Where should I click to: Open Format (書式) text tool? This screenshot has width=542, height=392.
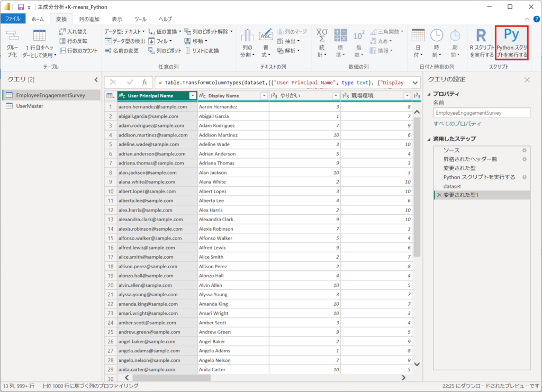tap(266, 43)
